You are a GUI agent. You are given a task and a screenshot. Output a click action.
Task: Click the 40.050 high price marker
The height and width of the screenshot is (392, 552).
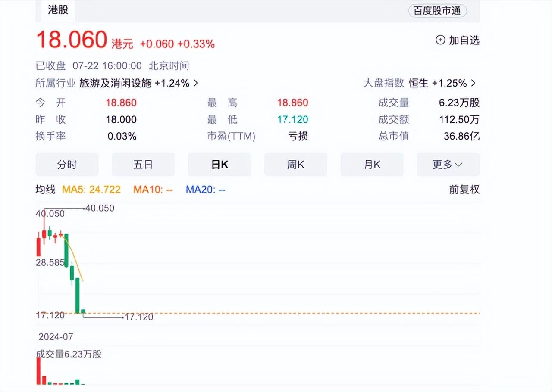pyautogui.click(x=100, y=208)
